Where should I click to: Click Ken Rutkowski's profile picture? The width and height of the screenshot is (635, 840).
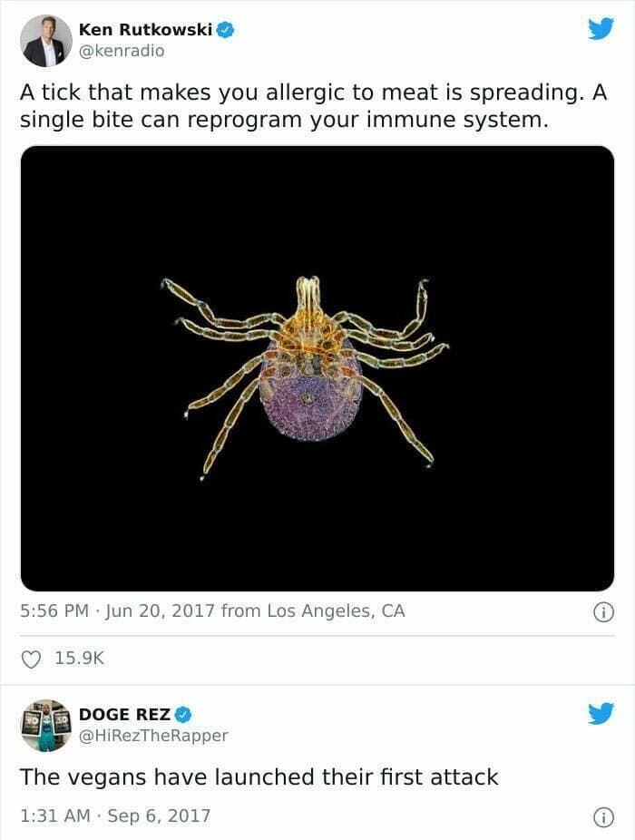tap(46, 41)
